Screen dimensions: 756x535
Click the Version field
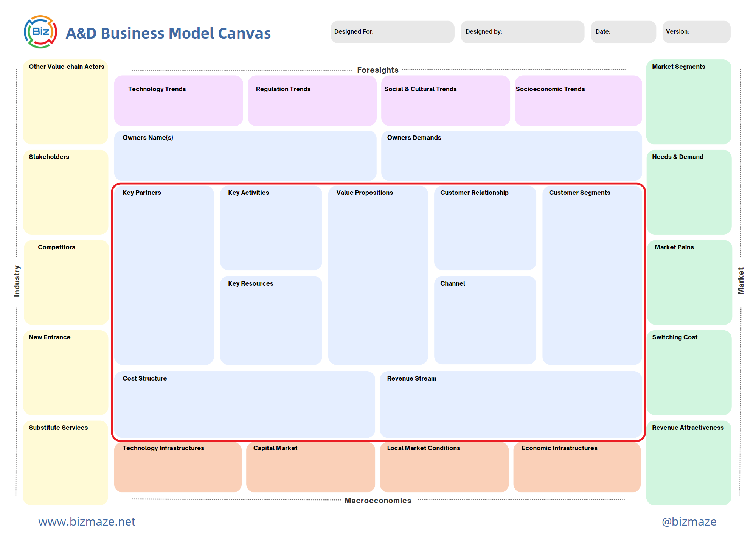[695, 32]
